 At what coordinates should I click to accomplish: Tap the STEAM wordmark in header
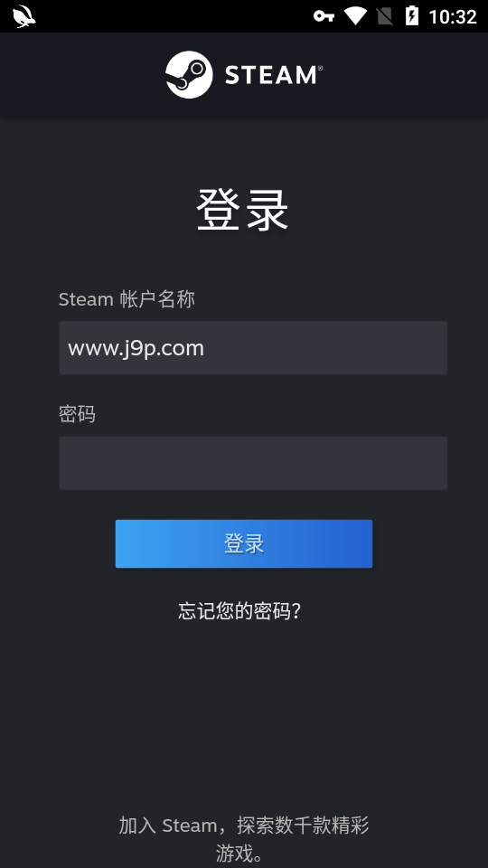(273, 75)
